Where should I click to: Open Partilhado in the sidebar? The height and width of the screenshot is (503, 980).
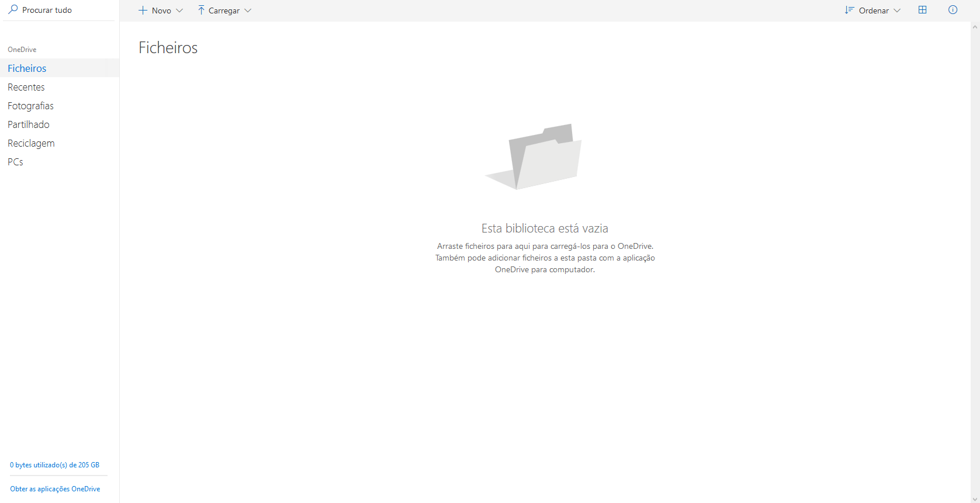tap(60, 124)
